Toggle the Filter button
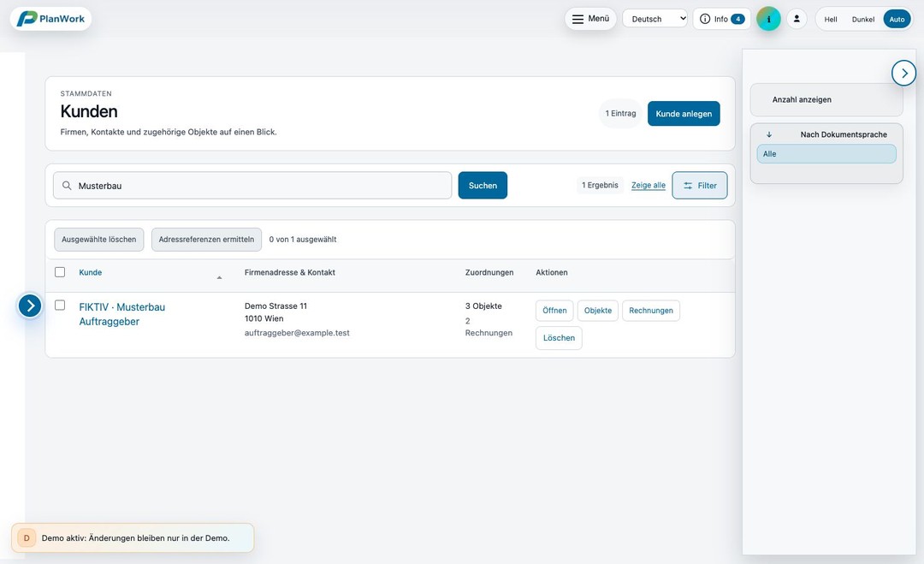924x564 pixels. (700, 186)
